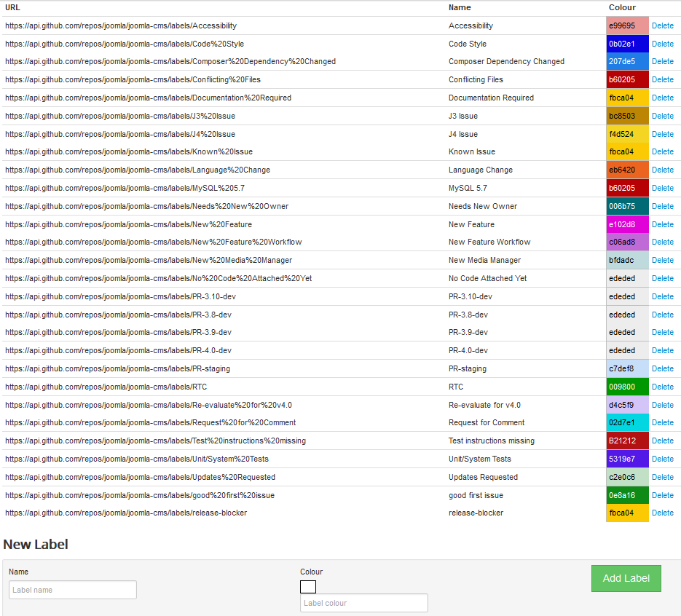Delete the PR-3.8-dev label
681x616 pixels.
[x=662, y=315]
